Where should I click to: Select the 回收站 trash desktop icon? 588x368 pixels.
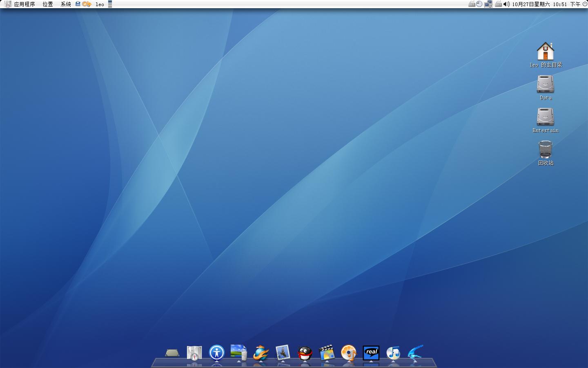point(546,153)
